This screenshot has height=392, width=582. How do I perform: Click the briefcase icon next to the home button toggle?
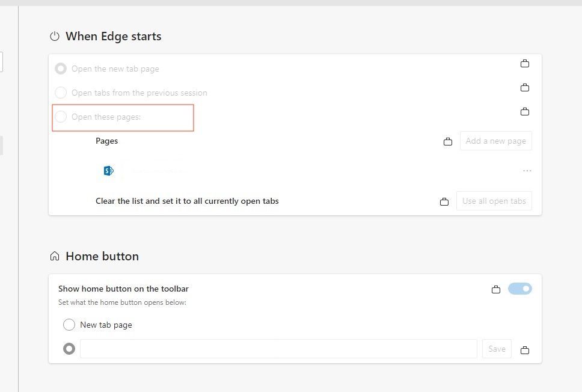pyautogui.click(x=496, y=290)
